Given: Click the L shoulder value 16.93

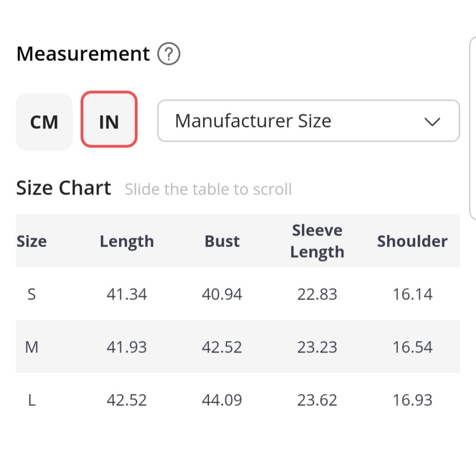Looking at the screenshot, I should [412, 400].
